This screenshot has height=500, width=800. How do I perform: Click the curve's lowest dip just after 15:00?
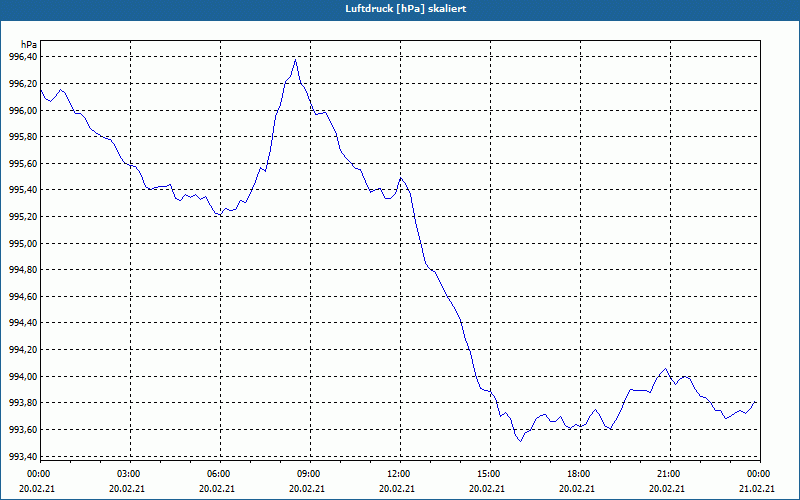520,441
